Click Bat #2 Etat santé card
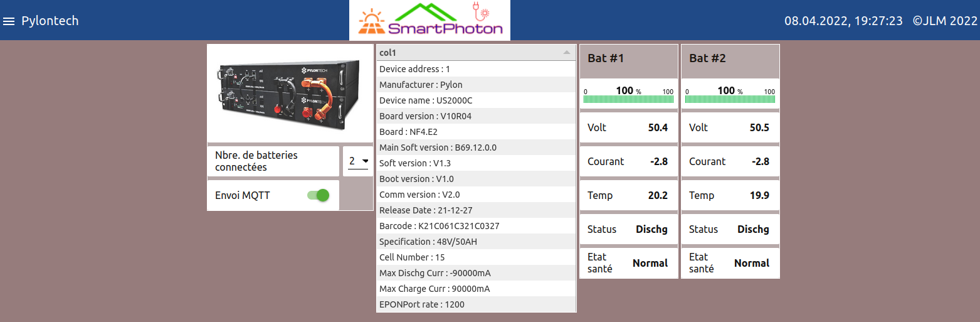The height and width of the screenshot is (322, 980). click(730, 263)
